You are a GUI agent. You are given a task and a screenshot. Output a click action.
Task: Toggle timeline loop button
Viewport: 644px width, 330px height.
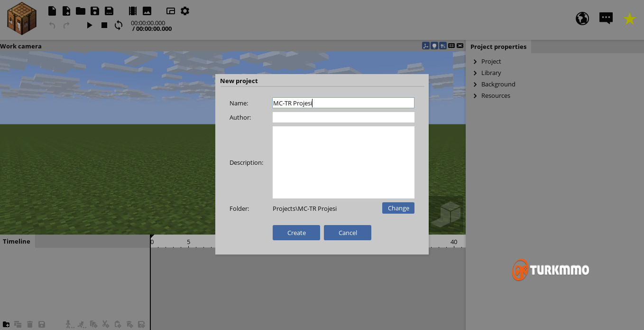(x=119, y=25)
